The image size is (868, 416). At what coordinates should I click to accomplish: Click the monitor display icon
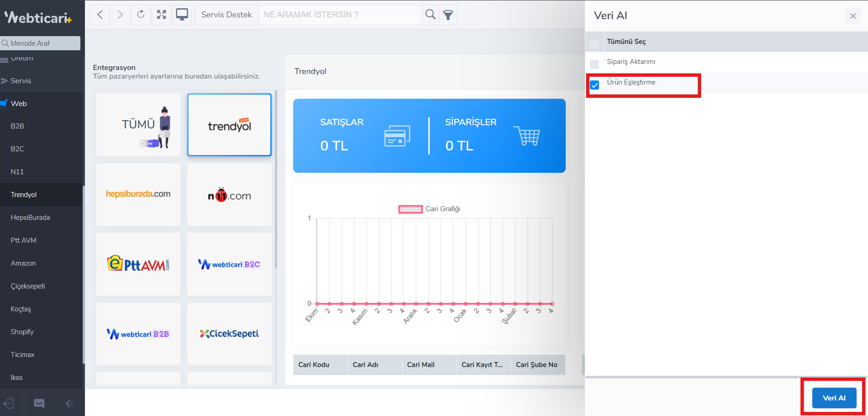coord(182,15)
